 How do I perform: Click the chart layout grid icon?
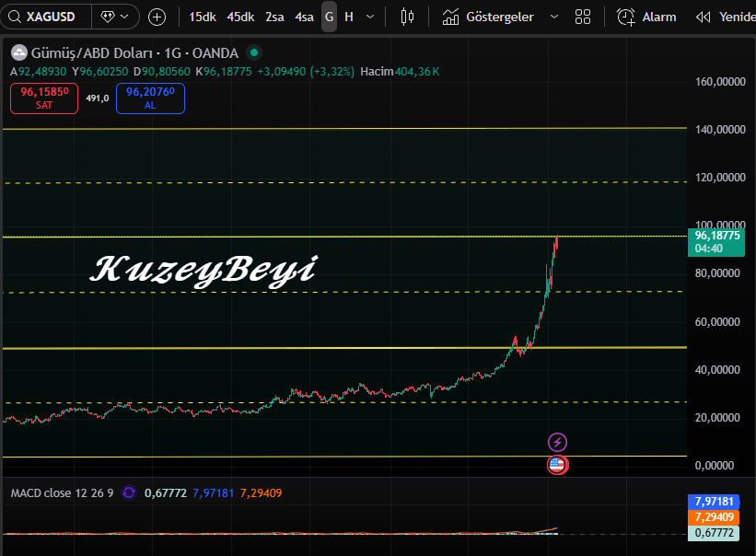pos(583,17)
